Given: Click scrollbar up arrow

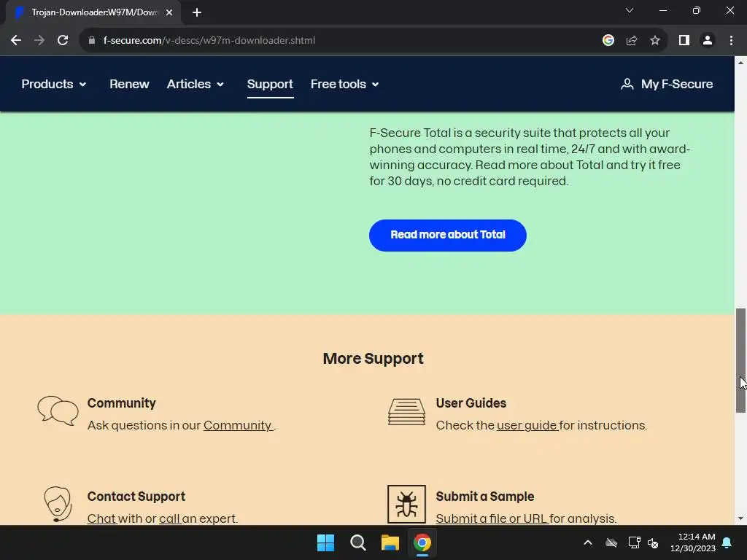Looking at the screenshot, I should pyautogui.click(x=741, y=63).
